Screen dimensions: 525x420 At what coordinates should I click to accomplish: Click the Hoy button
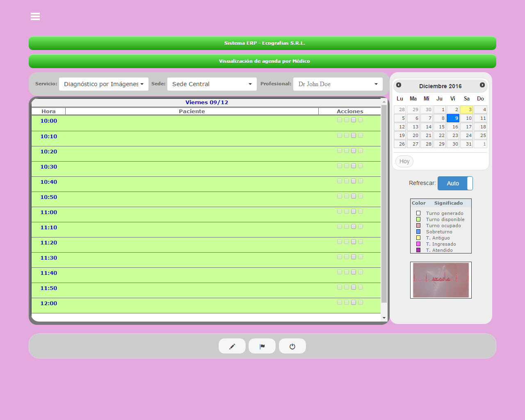point(404,161)
